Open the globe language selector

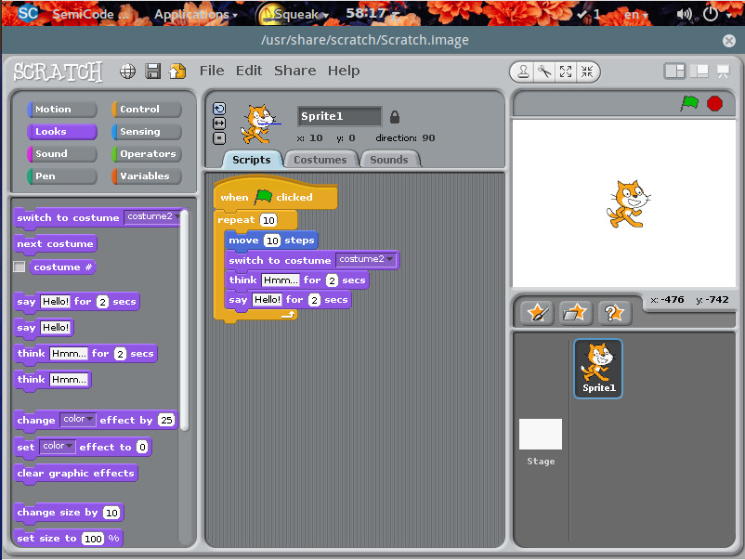point(128,72)
